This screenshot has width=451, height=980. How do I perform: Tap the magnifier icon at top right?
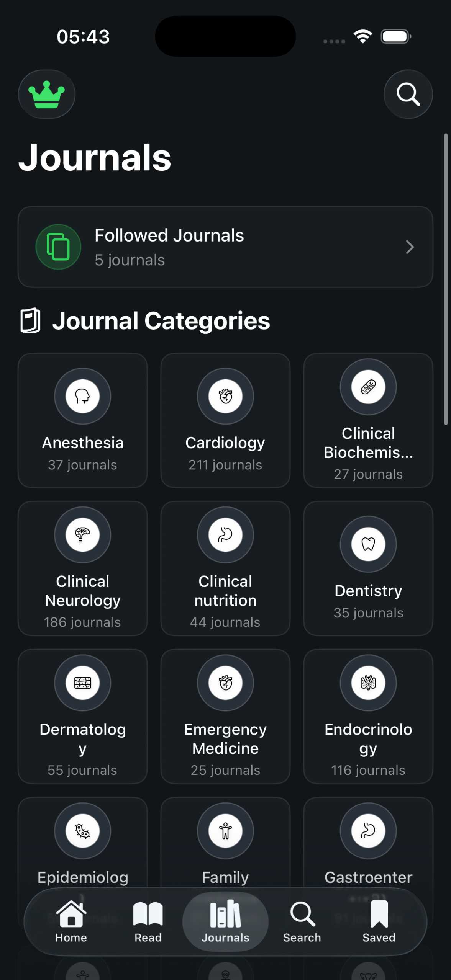[408, 94]
